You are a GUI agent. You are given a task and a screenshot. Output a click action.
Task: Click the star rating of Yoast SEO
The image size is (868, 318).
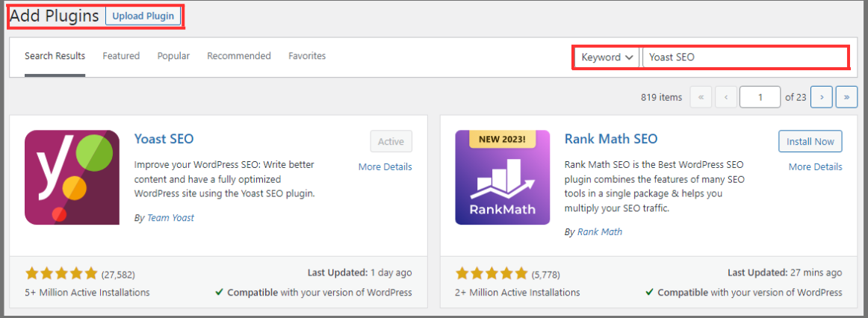click(61, 273)
